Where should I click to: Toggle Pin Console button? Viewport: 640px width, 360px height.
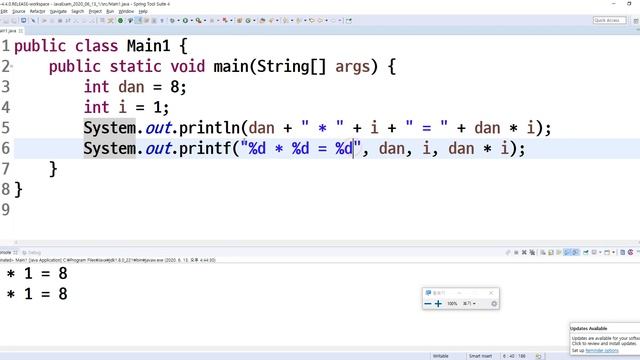click(585, 253)
